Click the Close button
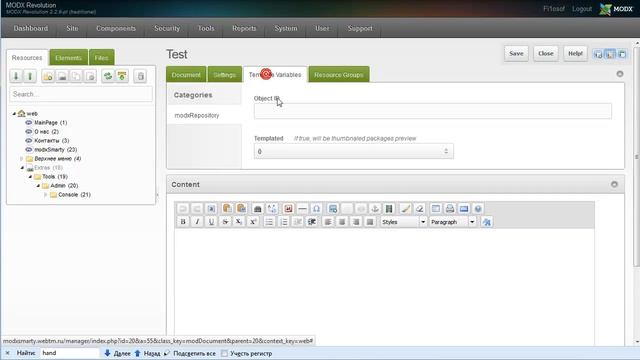The width and height of the screenshot is (640, 360). coord(546,53)
